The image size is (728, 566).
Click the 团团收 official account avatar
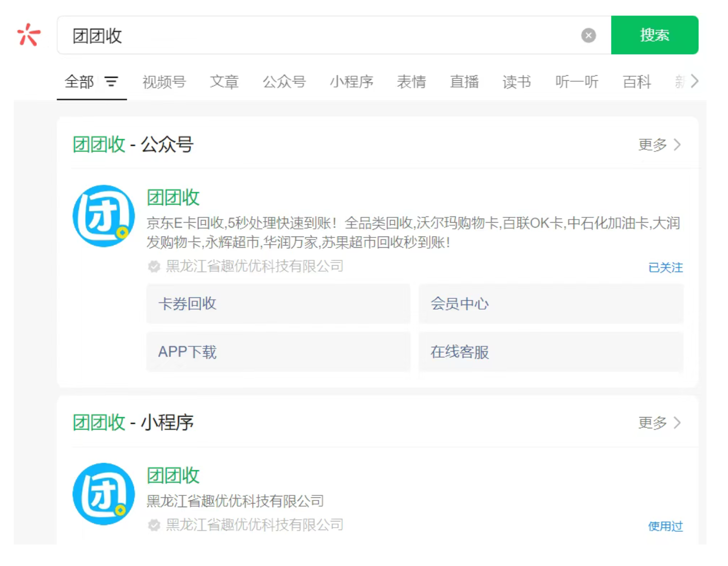click(104, 216)
